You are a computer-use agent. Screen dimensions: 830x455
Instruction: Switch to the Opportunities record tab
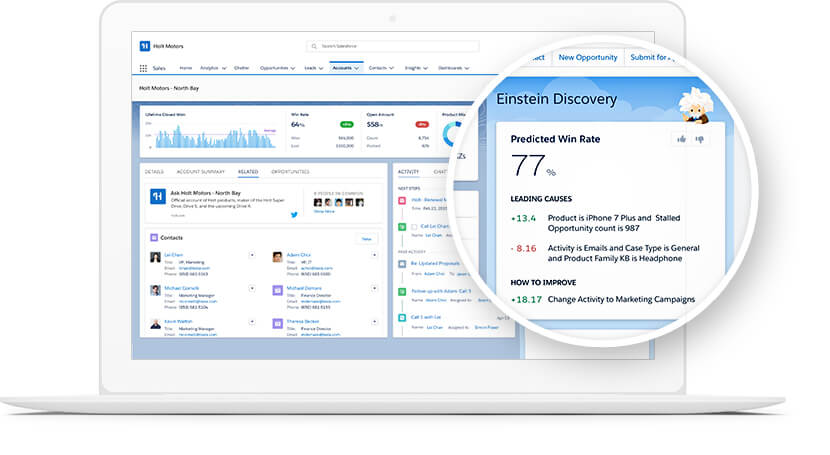coord(290,172)
